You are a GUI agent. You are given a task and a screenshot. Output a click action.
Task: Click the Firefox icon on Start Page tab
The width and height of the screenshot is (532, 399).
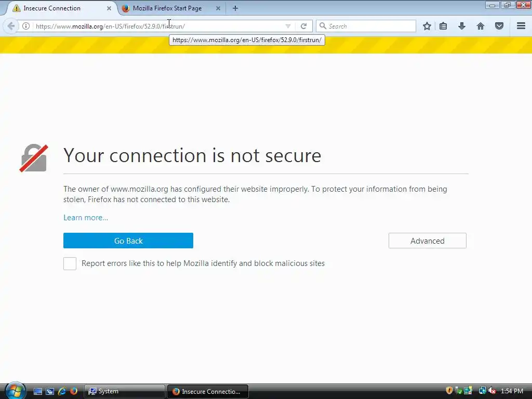[126, 8]
